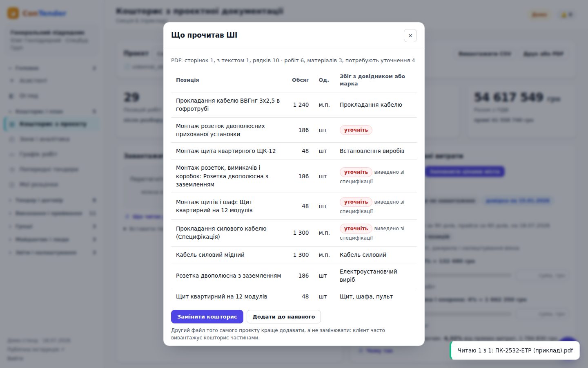588x368 pixels.
Task: Select the «Обсяг» column header
Action: 300,80
